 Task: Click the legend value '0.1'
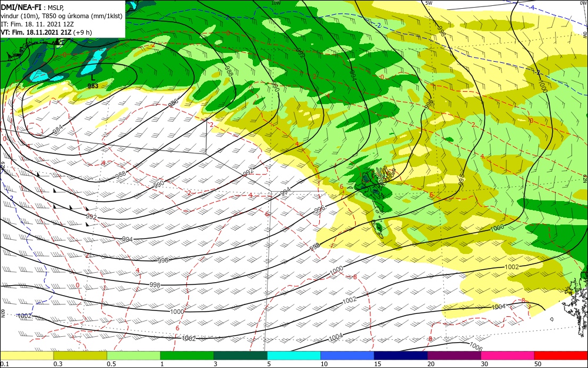click(5, 364)
